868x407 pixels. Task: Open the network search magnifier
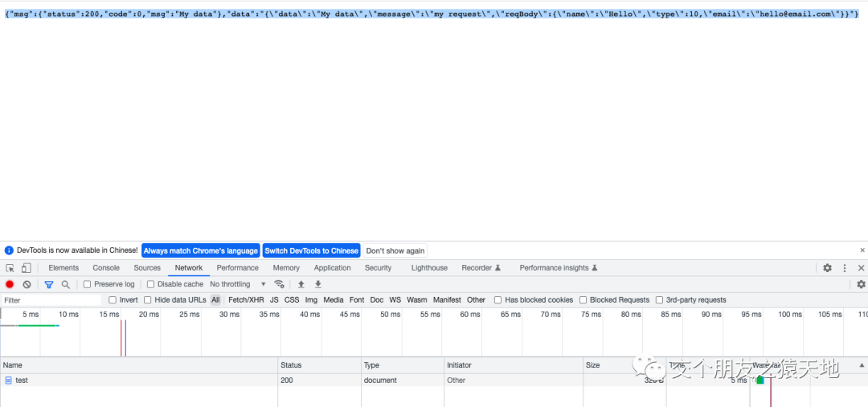pos(65,284)
